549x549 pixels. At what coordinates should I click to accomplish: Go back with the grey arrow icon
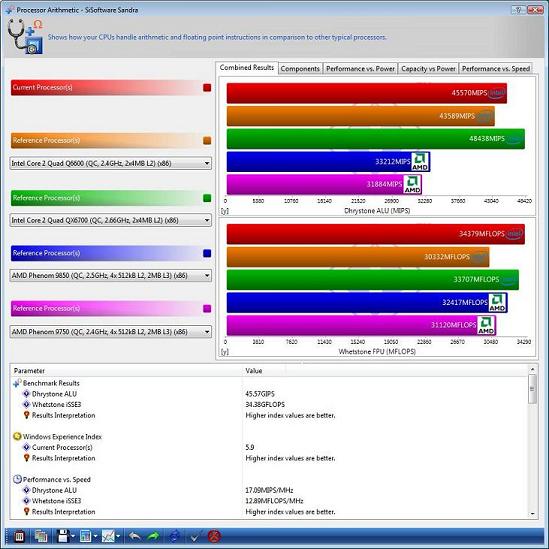[135, 536]
